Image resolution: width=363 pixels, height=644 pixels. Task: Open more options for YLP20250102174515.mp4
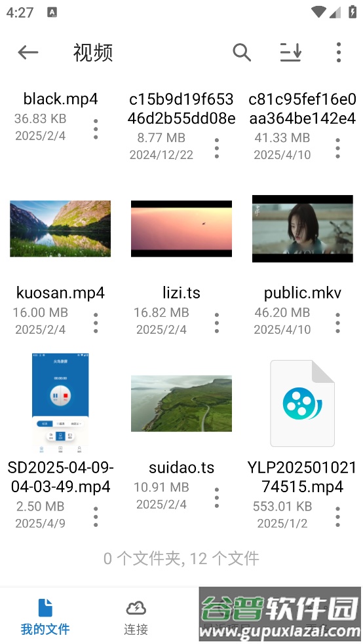[x=337, y=516]
